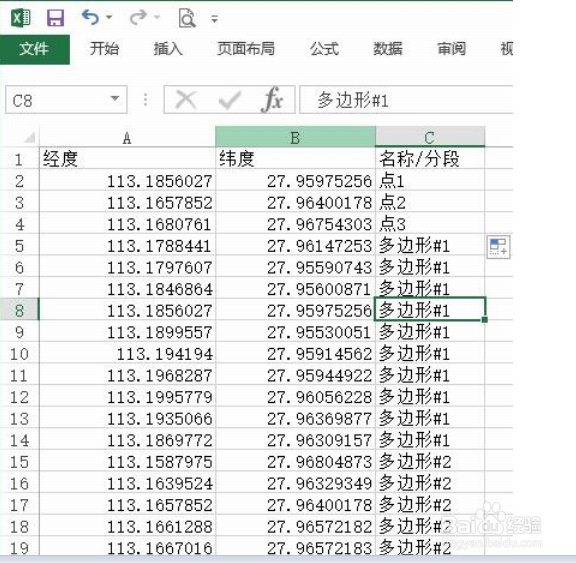Screen dimensions: 576x563
Task: Click selected cell C8 多边形#1
Action: (430, 310)
